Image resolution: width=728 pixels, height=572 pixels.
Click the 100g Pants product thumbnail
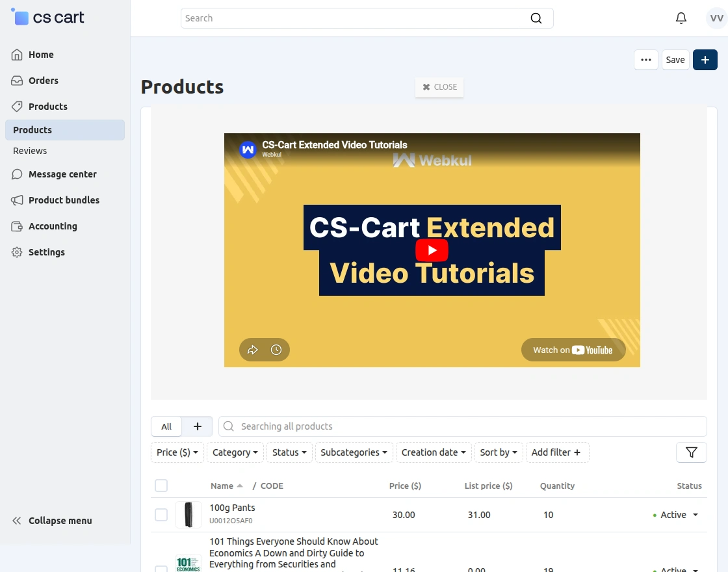pyautogui.click(x=188, y=514)
